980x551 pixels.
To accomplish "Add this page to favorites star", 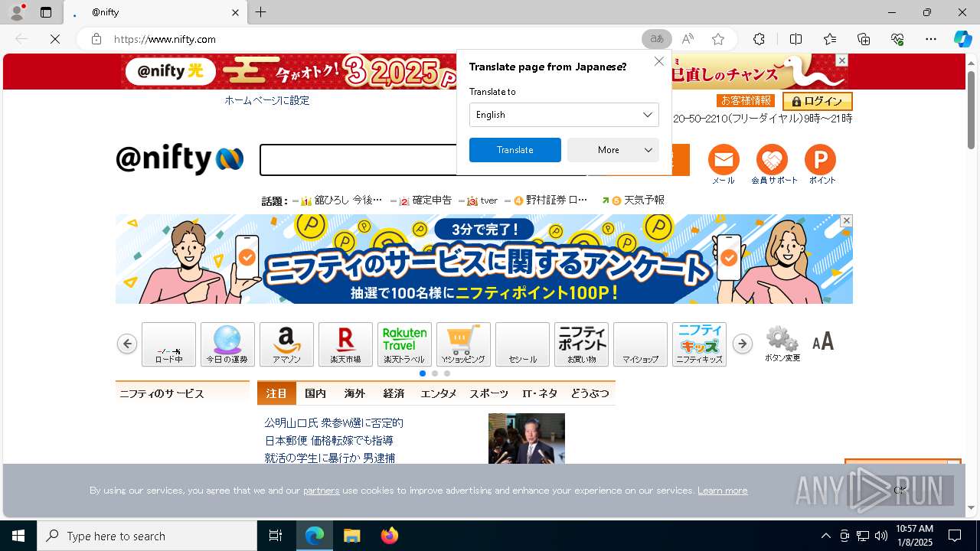I will (x=718, y=39).
